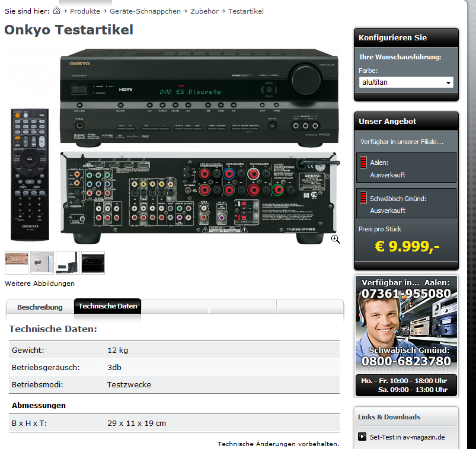
Task: Click the hotline banner with phone numbers
Action: 406,335
